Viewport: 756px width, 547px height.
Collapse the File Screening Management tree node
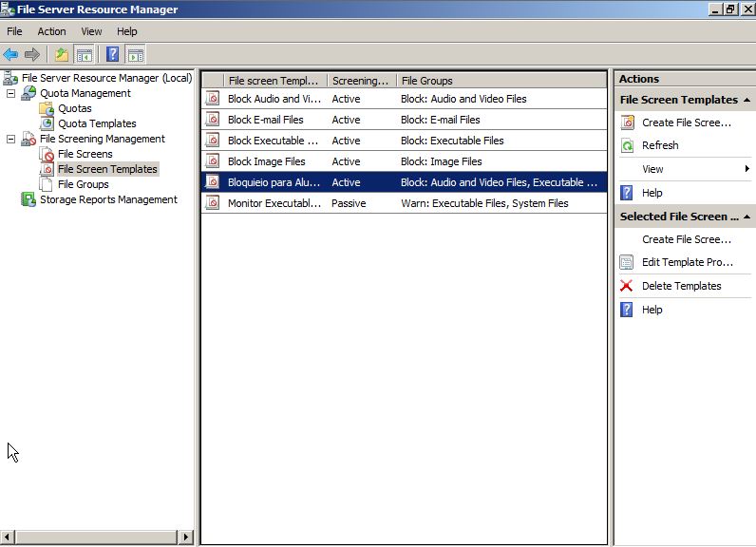pyautogui.click(x=10, y=139)
